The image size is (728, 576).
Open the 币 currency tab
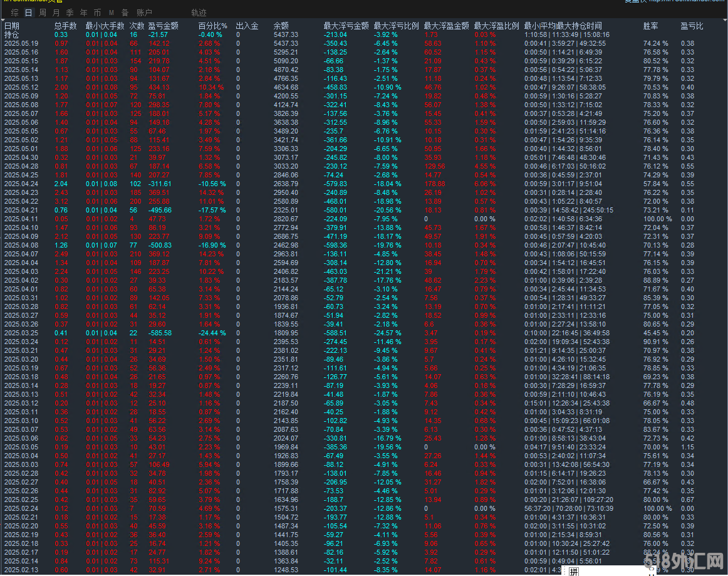(x=97, y=13)
